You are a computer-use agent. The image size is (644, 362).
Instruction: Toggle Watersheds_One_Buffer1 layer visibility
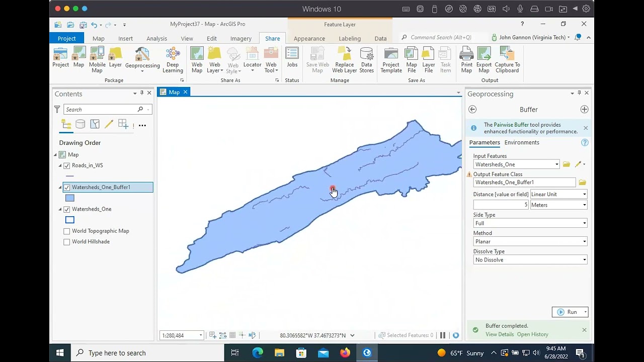(x=67, y=187)
